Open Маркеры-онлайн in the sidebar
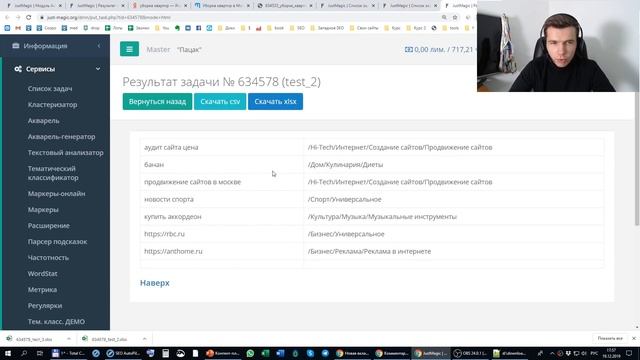The width and height of the screenshot is (640, 360). point(56,193)
